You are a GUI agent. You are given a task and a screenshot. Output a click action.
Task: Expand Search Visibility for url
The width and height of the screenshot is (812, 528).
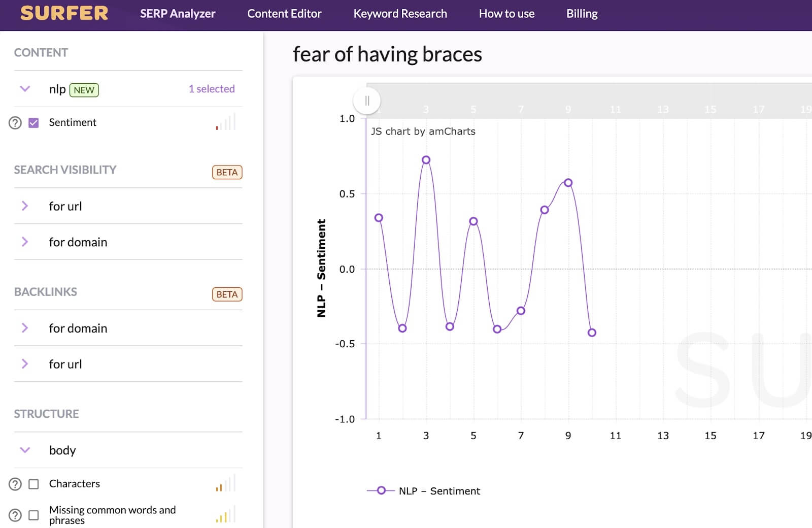[x=25, y=206]
